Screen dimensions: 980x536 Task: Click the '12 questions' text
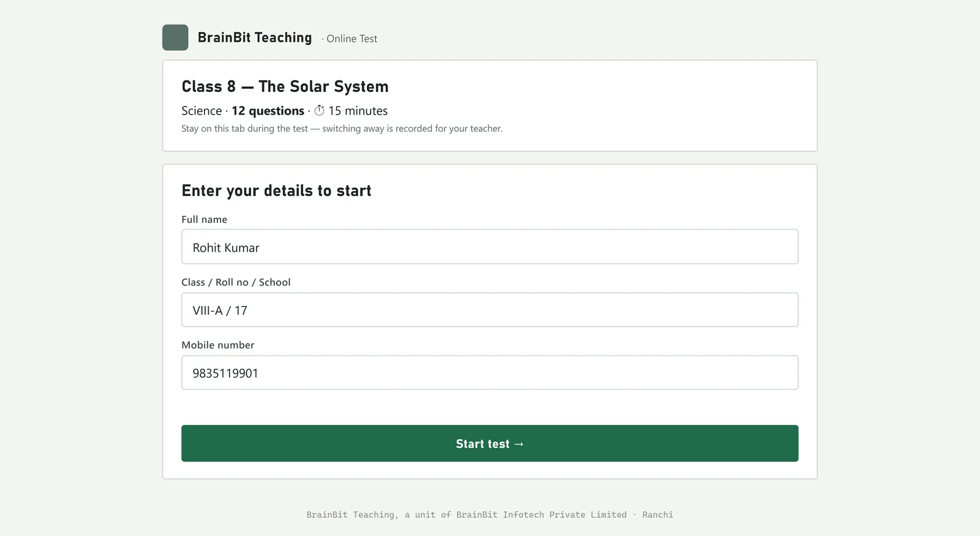point(268,111)
